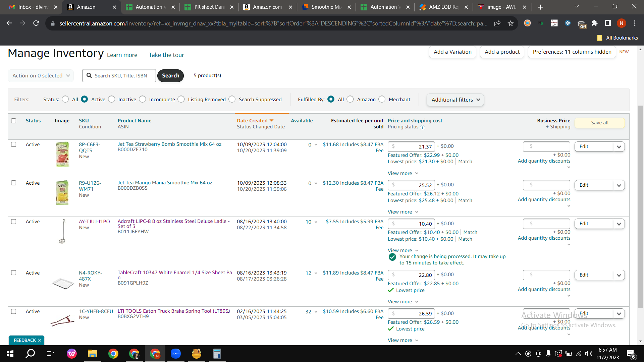Image resolution: width=644 pixels, height=362 pixels.
Task: Click the Jet Tea Strawberry Bomb product image
Action: [x=62, y=154]
